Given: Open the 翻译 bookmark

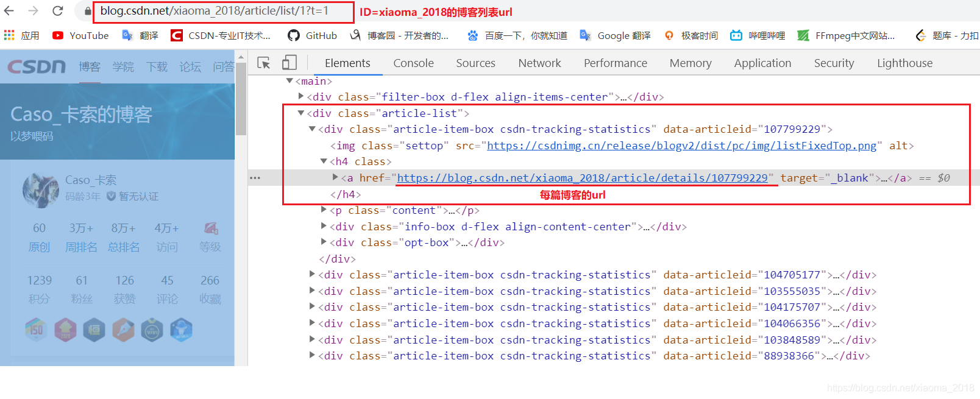Looking at the screenshot, I should tap(140, 35).
